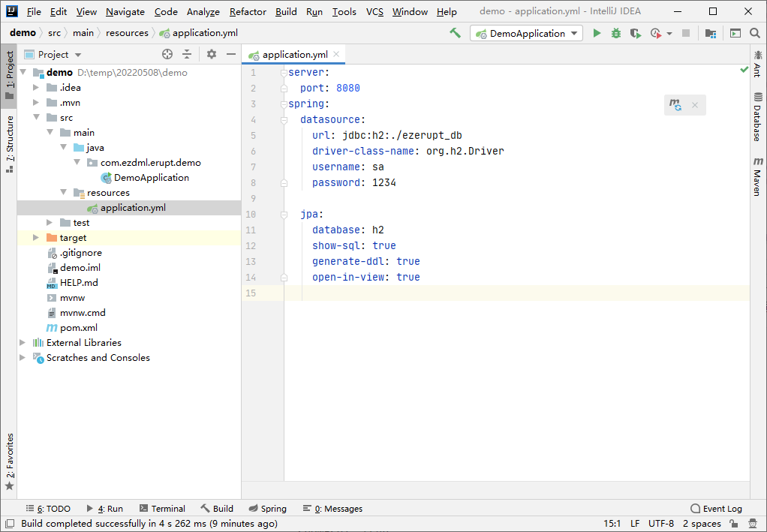The height and width of the screenshot is (532, 767).
Task: Hide the Project tool window
Action: click(231, 54)
